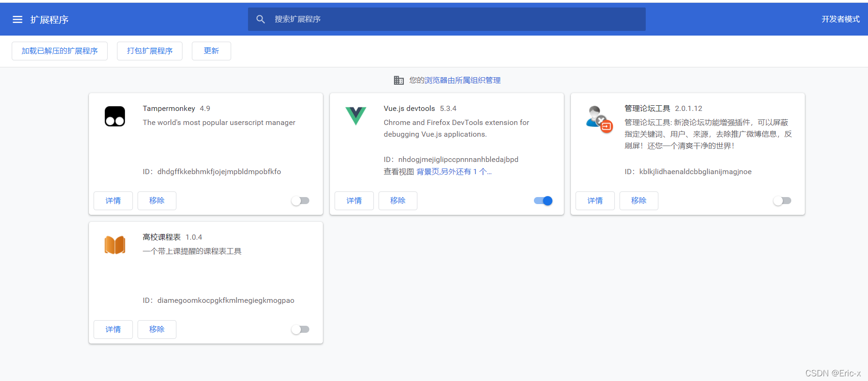Remove 高校课程表 with 移除 button
The width and height of the screenshot is (868, 381).
pyautogui.click(x=157, y=330)
